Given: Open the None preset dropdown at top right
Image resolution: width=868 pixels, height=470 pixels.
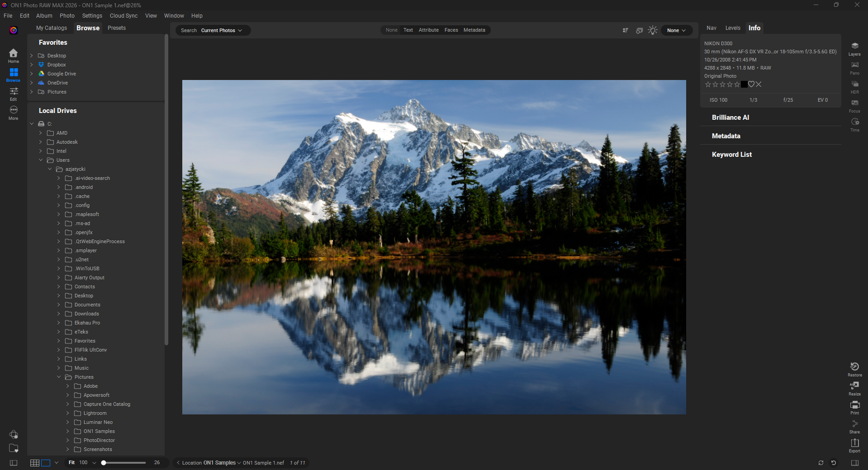Looking at the screenshot, I should [x=676, y=30].
